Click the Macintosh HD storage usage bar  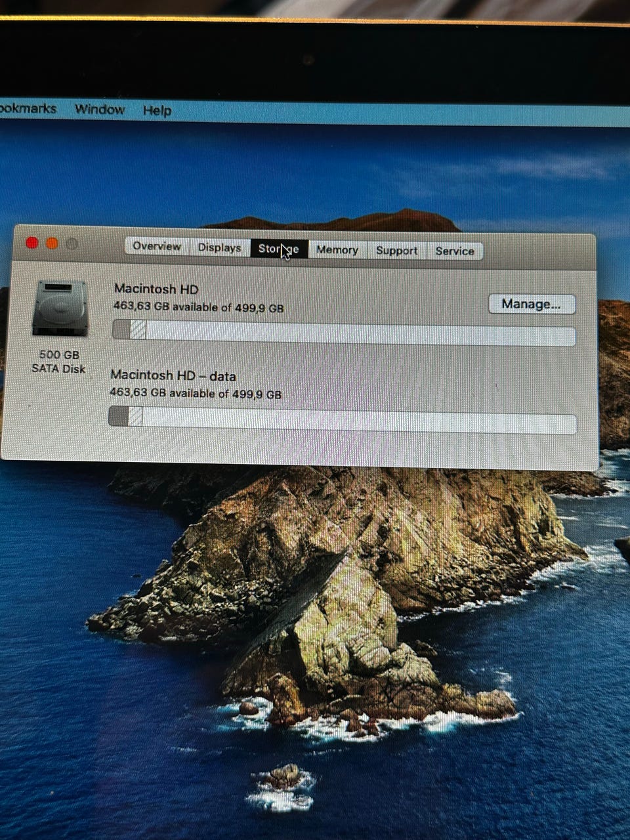(x=344, y=332)
